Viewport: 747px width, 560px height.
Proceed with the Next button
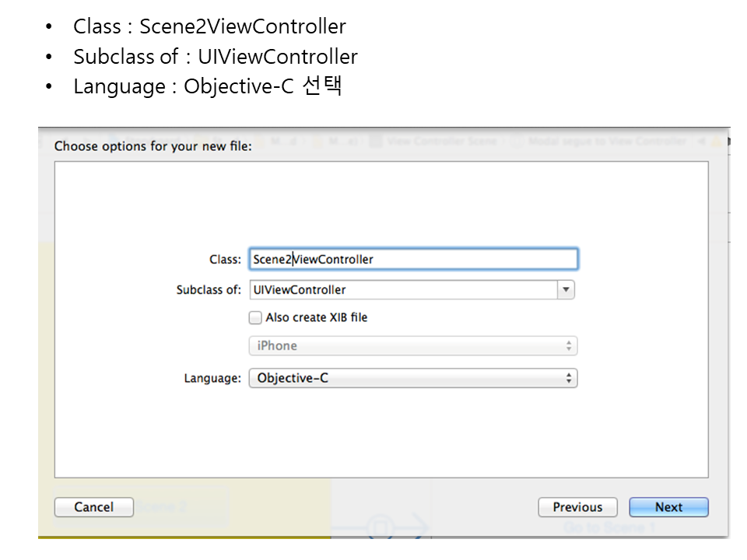click(x=668, y=507)
